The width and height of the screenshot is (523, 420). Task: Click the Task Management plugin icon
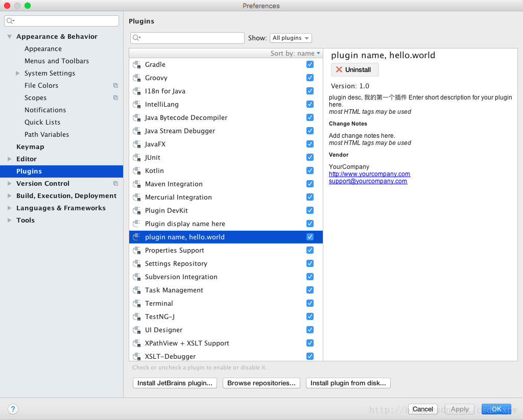[137, 290]
